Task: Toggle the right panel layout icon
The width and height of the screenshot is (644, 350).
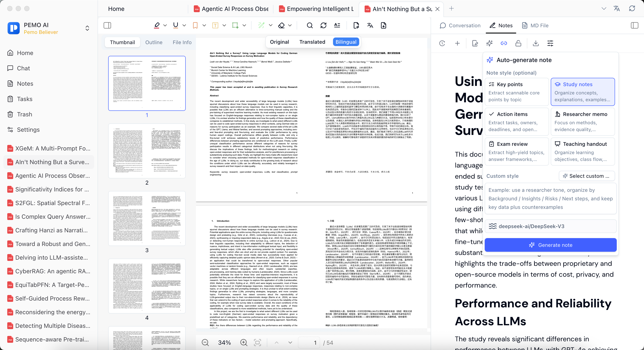Action: pyautogui.click(x=634, y=25)
